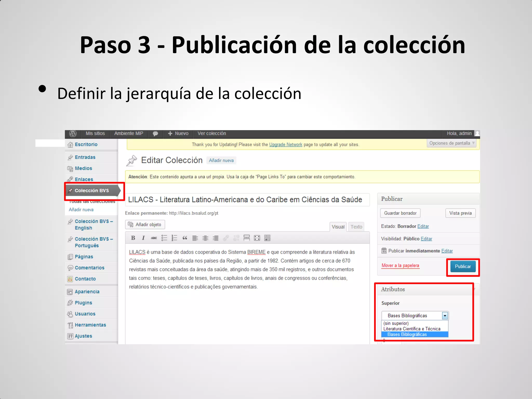Click Guardar borrador button

(400, 213)
